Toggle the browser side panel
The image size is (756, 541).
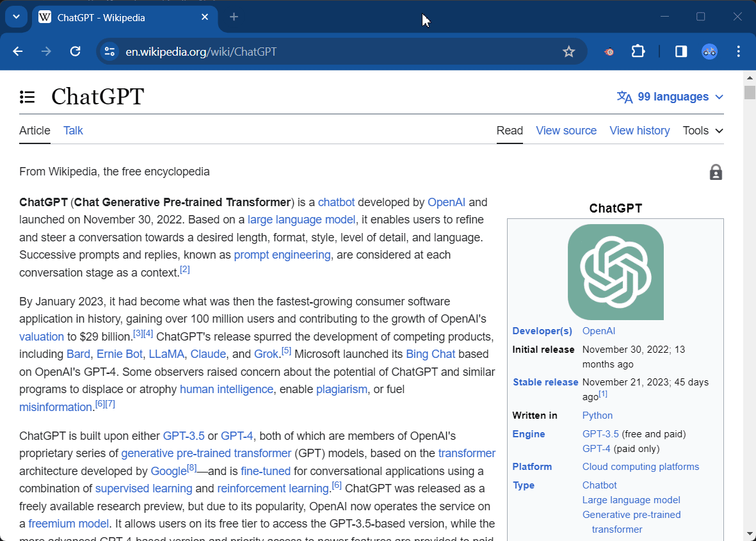(681, 51)
